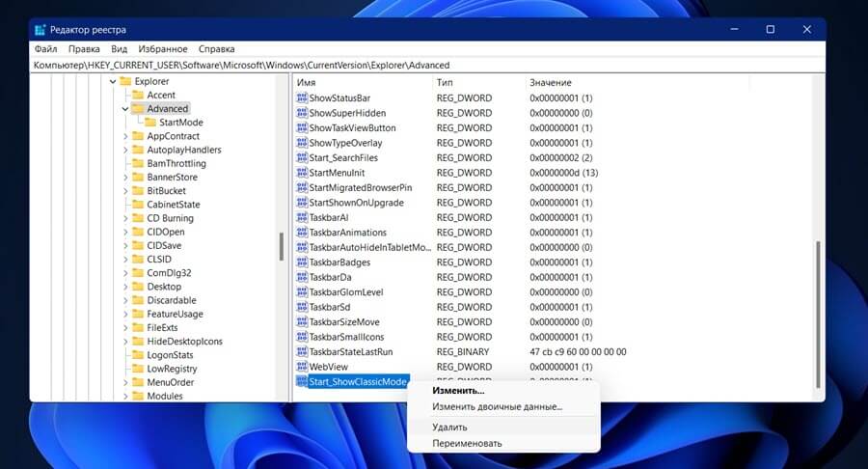
Task: Select the Discardable key
Action: tap(172, 300)
